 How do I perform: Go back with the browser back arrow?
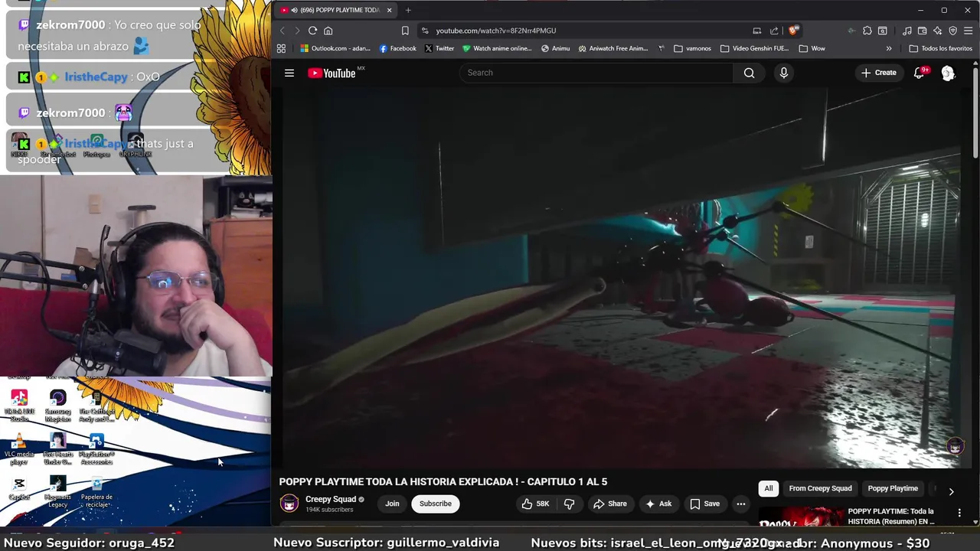point(282,31)
